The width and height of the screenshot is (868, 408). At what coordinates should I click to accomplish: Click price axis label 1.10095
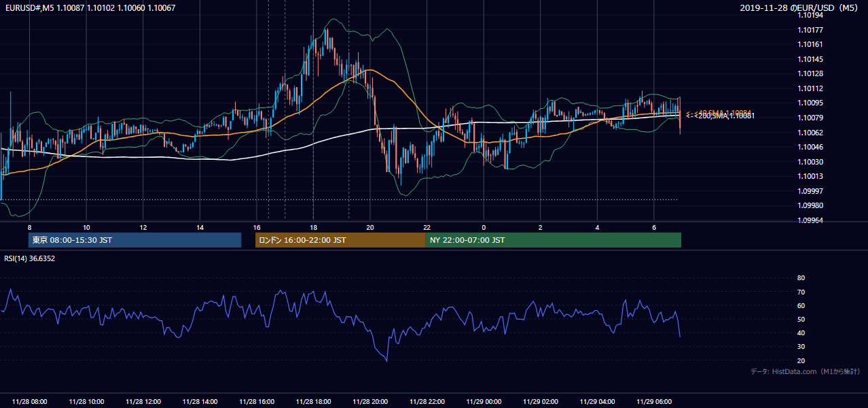[x=810, y=103]
